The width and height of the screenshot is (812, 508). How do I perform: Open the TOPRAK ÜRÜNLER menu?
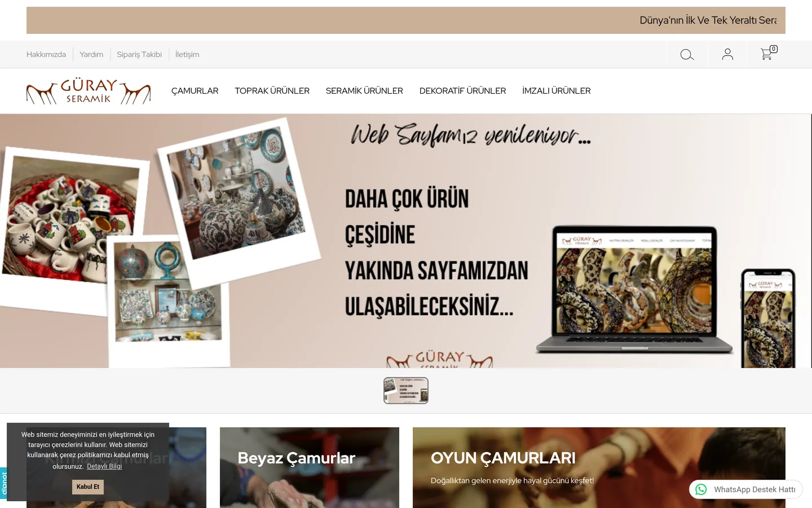click(x=272, y=91)
